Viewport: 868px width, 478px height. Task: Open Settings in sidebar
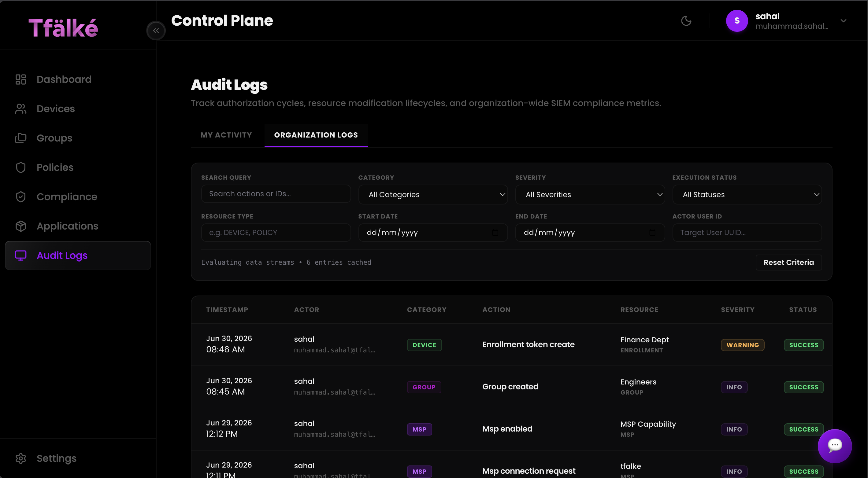point(78,458)
